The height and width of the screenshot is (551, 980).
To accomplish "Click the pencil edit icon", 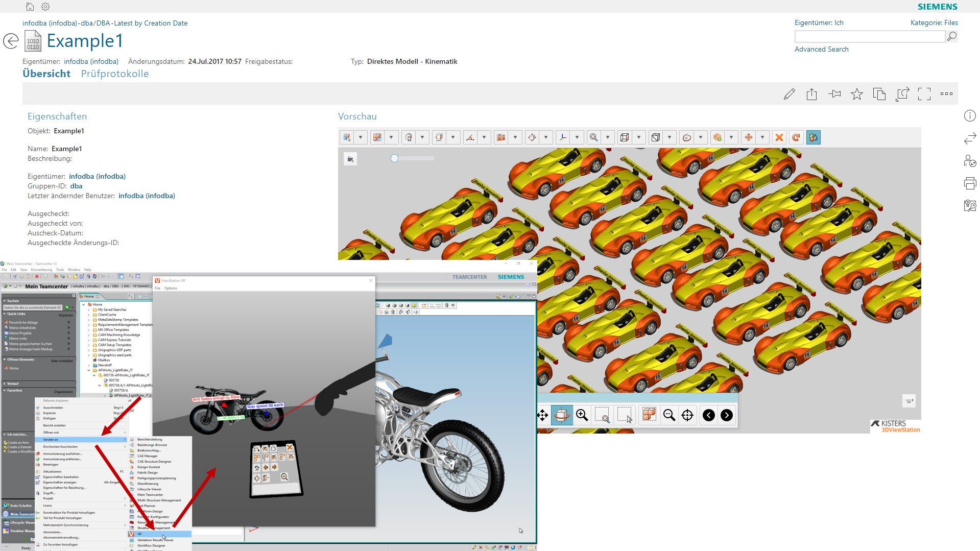I will [x=789, y=94].
